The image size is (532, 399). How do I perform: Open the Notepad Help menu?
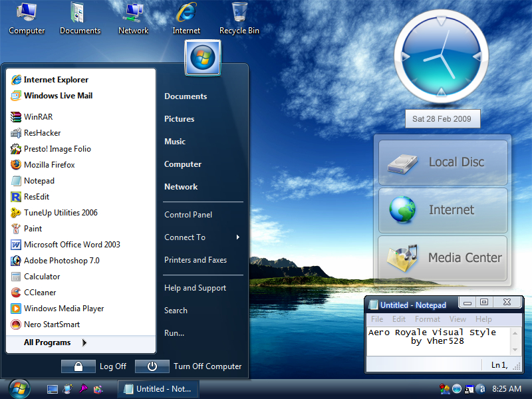pos(483,319)
